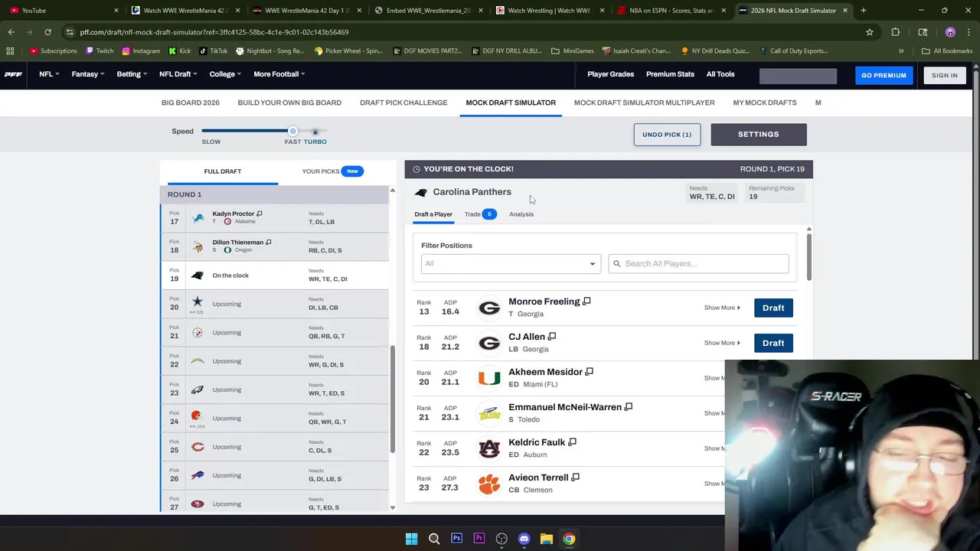The image size is (980, 551).
Task: Open Player Grades link
Action: [611, 74]
